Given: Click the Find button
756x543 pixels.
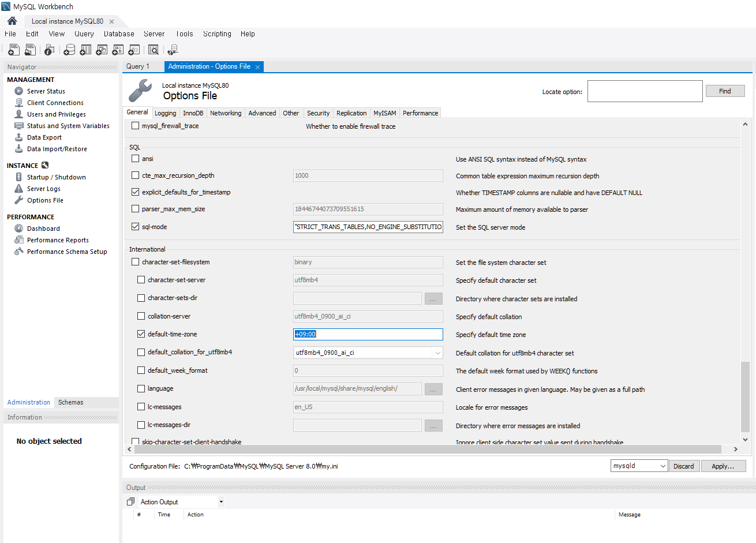Looking at the screenshot, I should [x=725, y=91].
